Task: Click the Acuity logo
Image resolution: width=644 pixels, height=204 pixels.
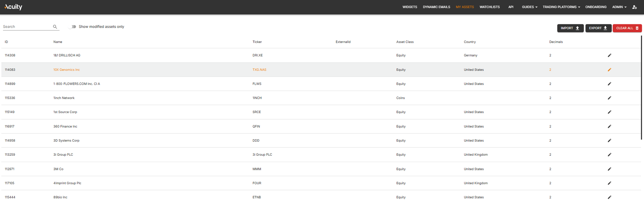Action: 13,7
